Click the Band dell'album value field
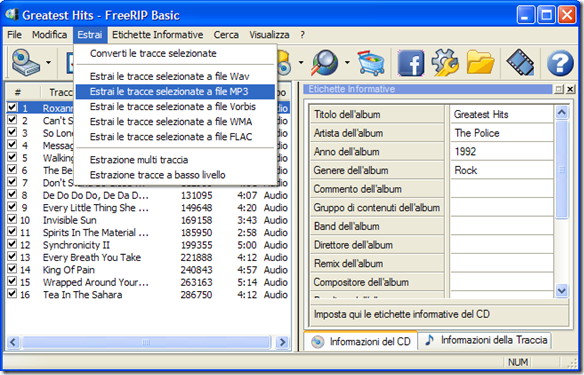Screen dimensions: 584x375 click(501, 226)
